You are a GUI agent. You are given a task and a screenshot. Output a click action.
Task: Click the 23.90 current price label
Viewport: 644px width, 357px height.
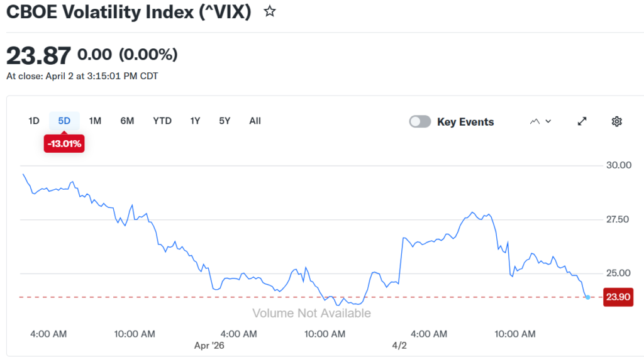618,297
